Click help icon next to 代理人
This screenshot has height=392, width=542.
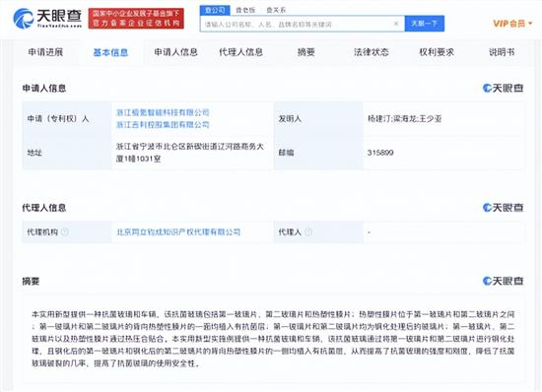pyautogui.click(x=308, y=232)
